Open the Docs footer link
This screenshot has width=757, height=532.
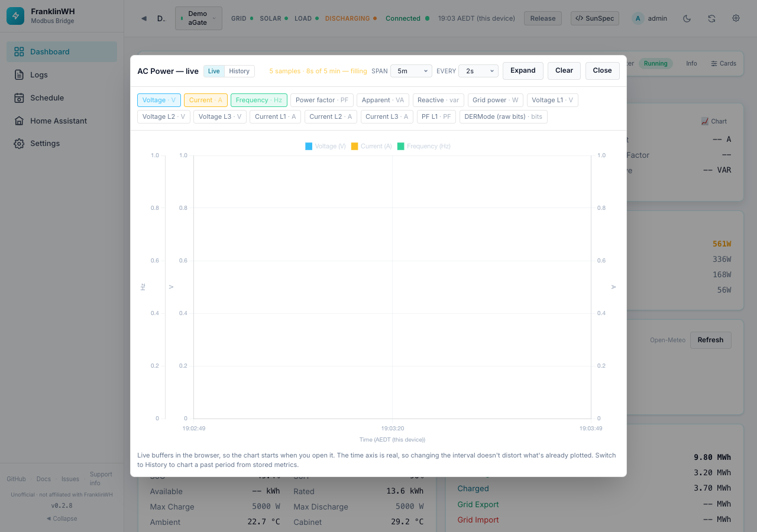point(44,479)
